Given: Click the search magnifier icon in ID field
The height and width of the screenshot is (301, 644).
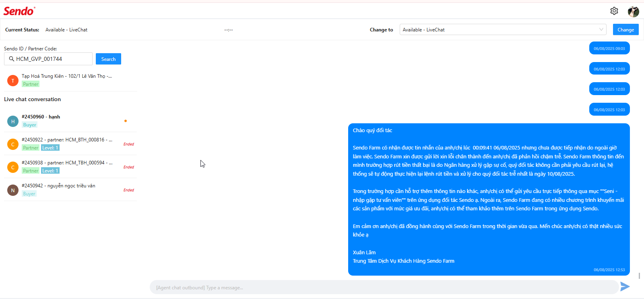Looking at the screenshot, I should pos(12,59).
